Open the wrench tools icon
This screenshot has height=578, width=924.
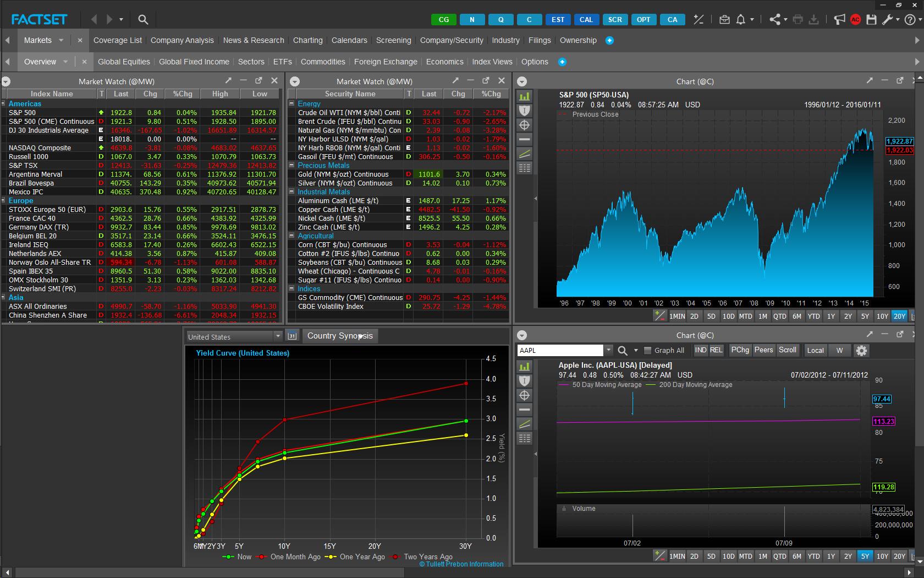(x=887, y=19)
